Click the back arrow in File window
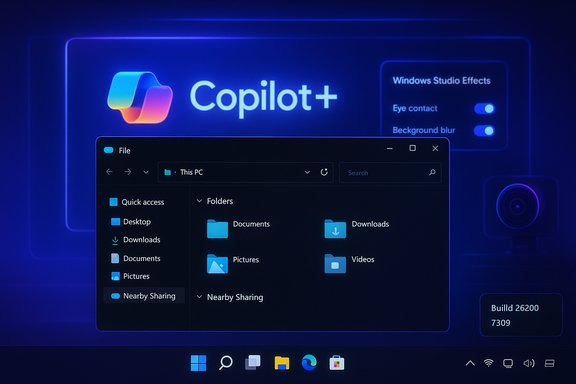Viewport: 576px width, 384px height. [x=109, y=172]
